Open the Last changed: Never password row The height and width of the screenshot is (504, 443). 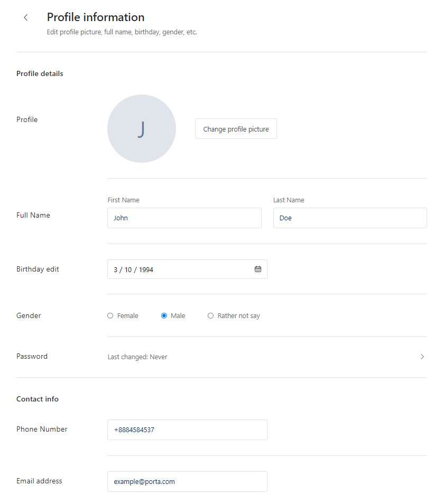click(267, 357)
